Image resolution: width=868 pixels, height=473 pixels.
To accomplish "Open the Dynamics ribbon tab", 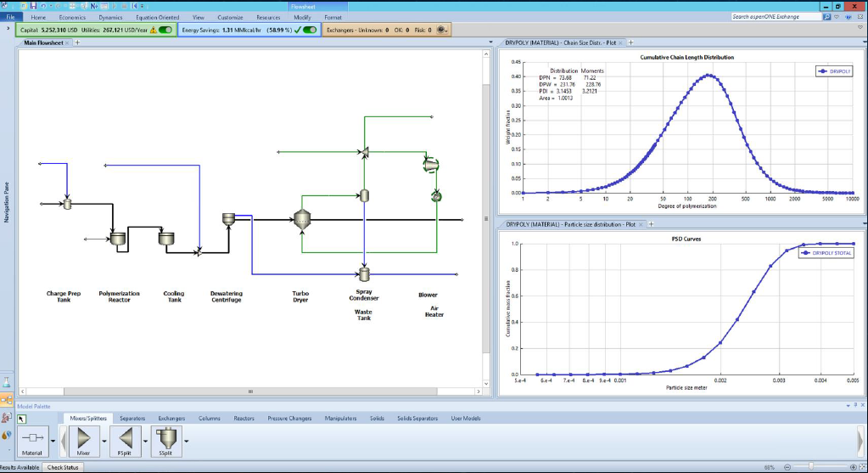I will click(x=110, y=17).
